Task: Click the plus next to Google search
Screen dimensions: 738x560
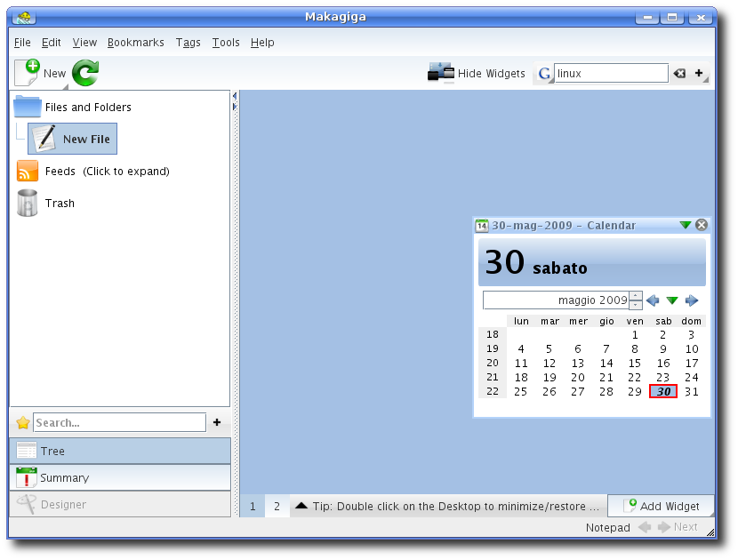Action: tap(699, 73)
